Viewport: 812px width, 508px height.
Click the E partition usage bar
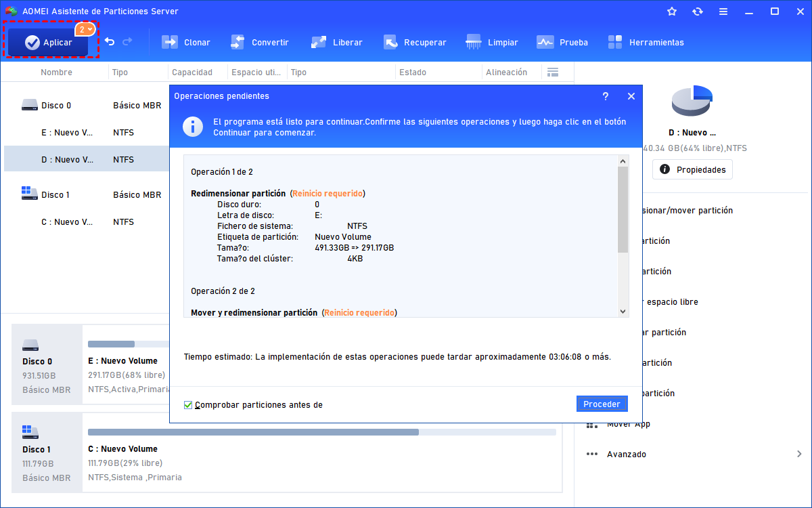coord(129,344)
